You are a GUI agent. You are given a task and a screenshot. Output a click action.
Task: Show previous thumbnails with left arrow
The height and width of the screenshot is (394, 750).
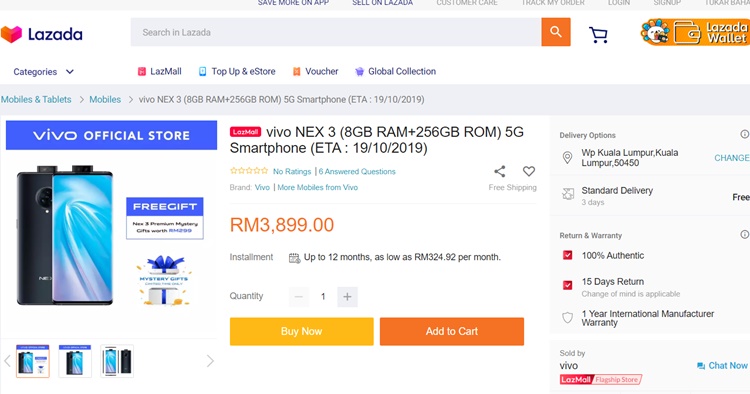point(7,361)
